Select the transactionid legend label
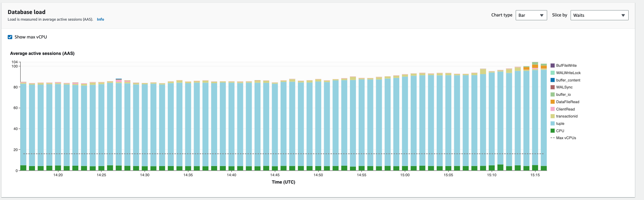Image resolution: width=644 pixels, height=200 pixels. coord(567,116)
